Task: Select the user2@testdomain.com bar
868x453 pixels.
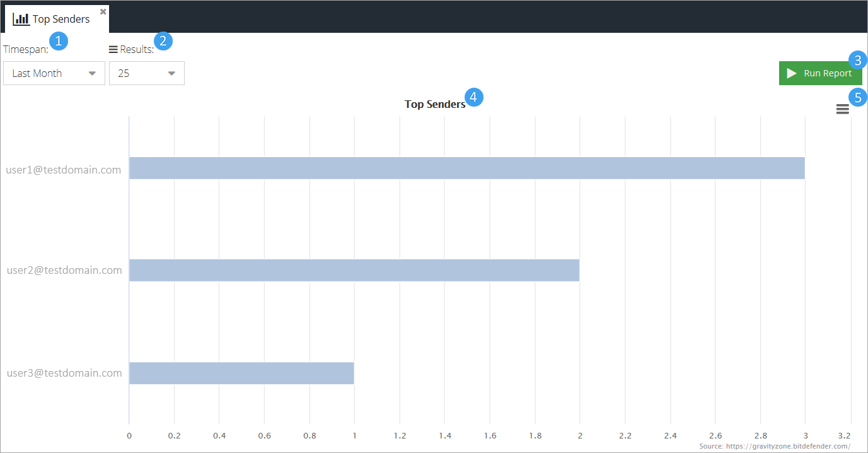Action: coord(354,270)
